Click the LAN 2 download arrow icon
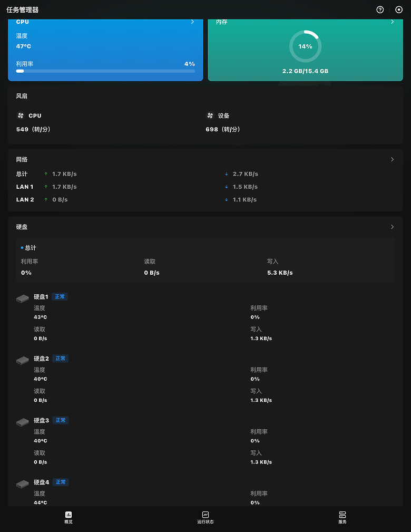 (227, 199)
